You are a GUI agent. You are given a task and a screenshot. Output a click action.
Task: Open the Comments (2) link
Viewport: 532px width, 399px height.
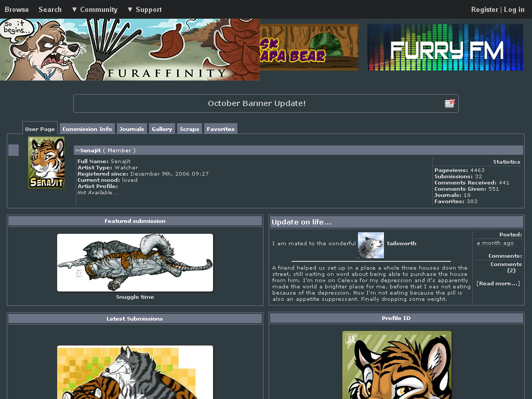(x=506, y=268)
